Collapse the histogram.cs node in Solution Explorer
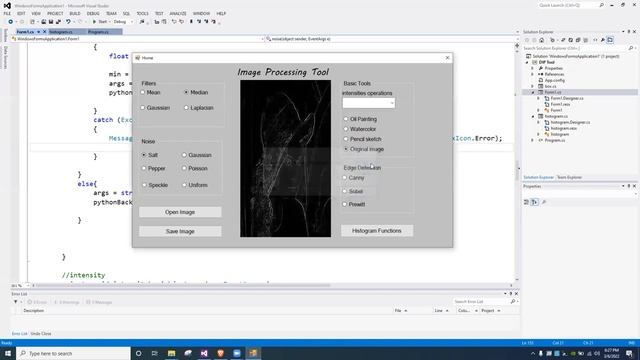 [x=533, y=116]
